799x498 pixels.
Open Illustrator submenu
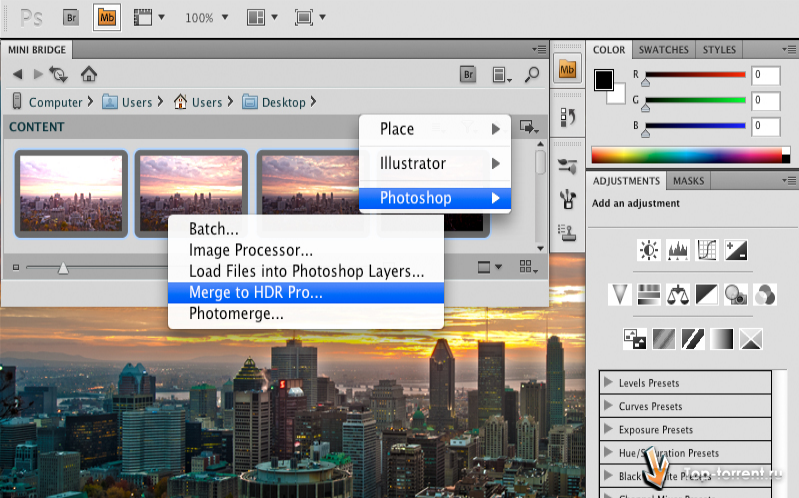[x=435, y=164]
